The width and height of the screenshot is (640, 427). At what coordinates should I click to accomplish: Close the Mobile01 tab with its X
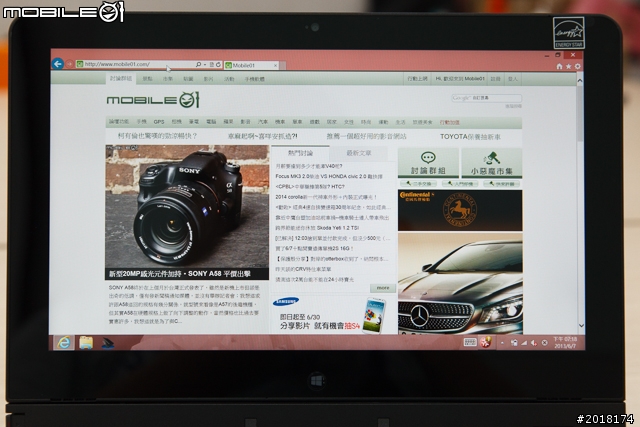point(276,65)
